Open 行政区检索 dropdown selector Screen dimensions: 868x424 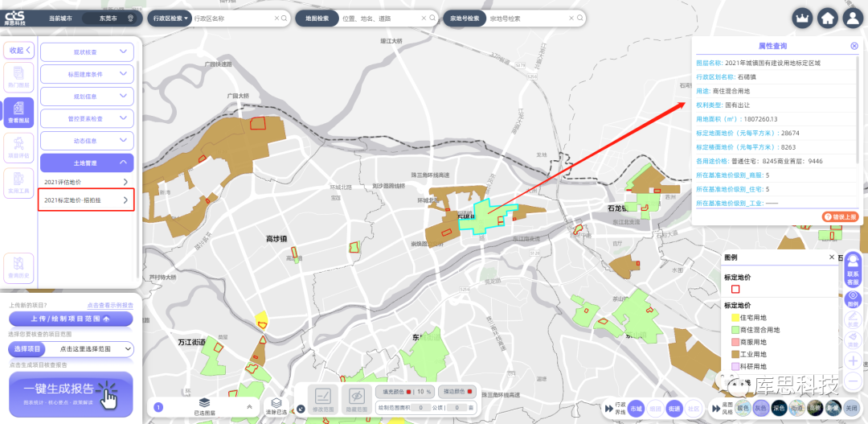(x=170, y=19)
